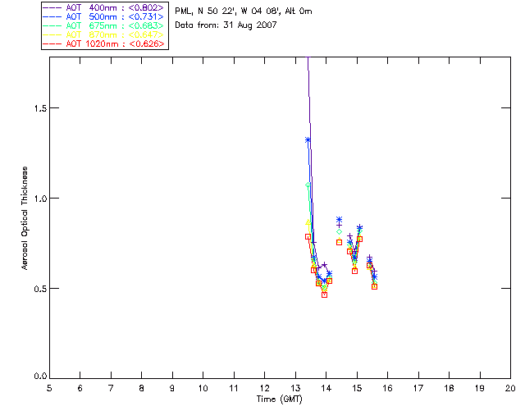Click the 13 x-axis tick label

pos(295,388)
